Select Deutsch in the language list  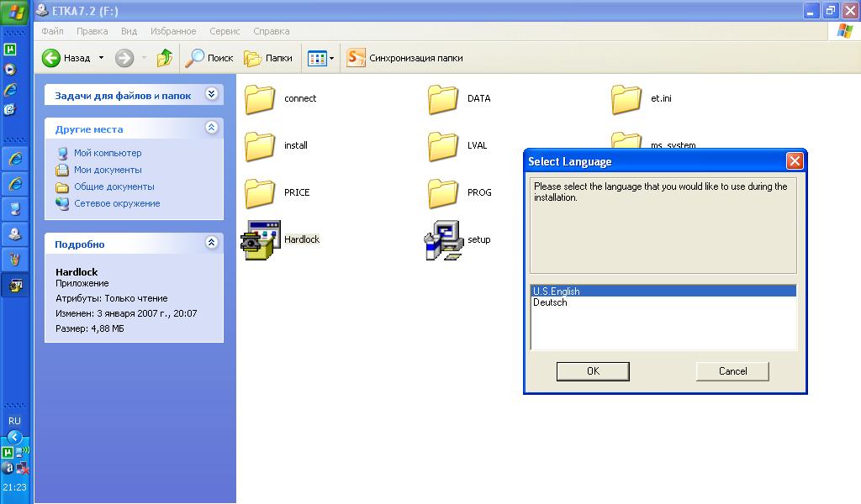click(x=550, y=302)
